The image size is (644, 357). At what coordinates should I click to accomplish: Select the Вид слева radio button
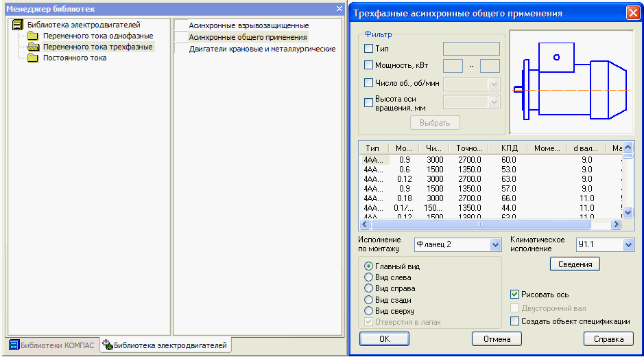point(369,277)
